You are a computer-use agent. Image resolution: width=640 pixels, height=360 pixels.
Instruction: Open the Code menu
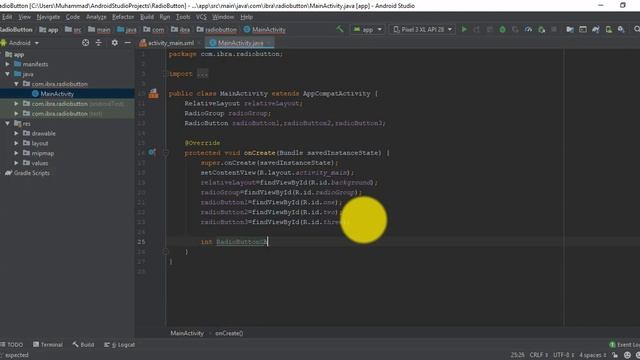(73, 17)
